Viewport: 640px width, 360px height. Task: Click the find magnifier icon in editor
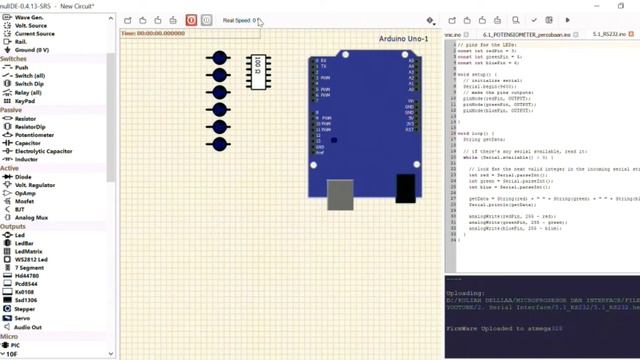[x=516, y=20]
